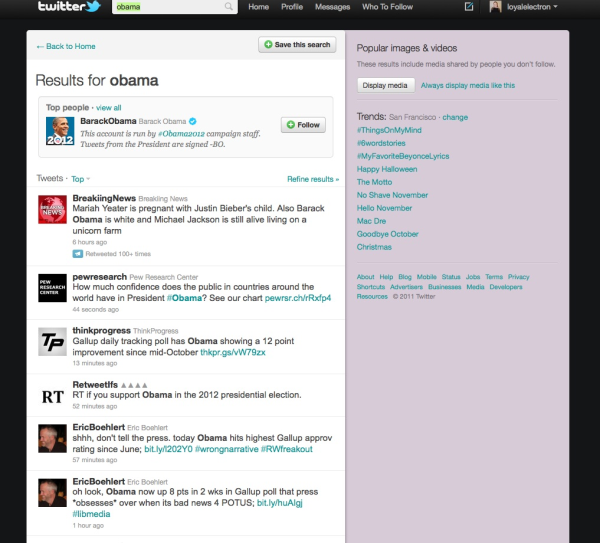Open Messages in top navigation
600x543 pixels.
[332, 7]
